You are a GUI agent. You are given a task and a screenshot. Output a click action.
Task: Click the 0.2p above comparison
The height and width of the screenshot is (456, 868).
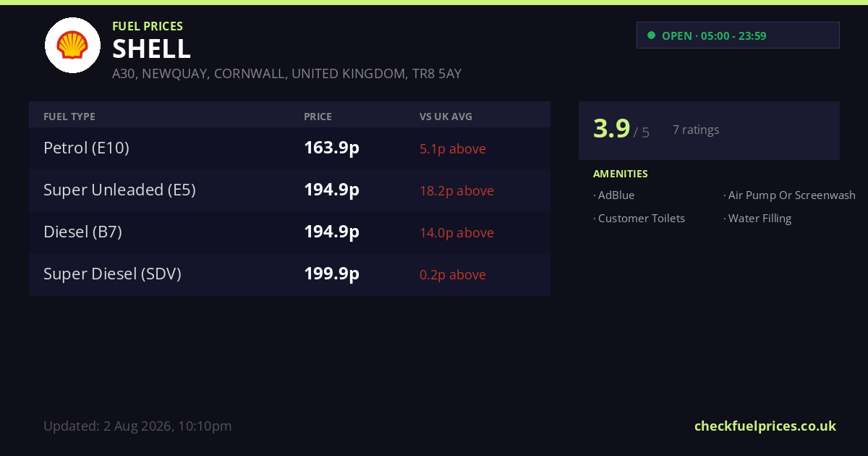[x=453, y=275]
